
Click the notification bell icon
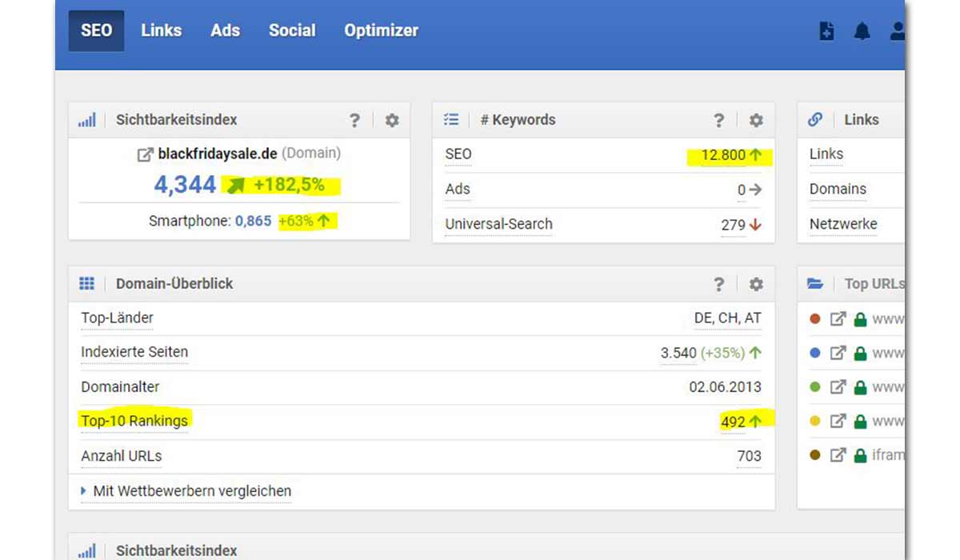tap(862, 31)
